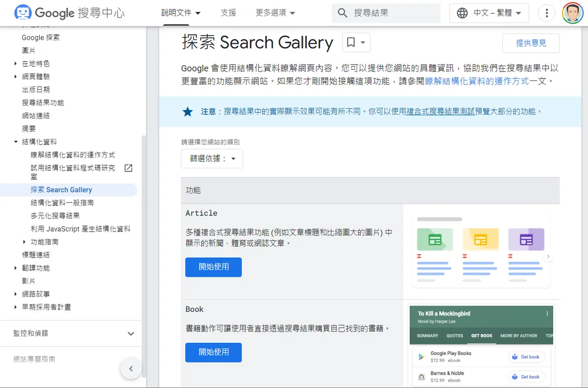Open 網站專屬指南 in the sidebar

point(34,360)
